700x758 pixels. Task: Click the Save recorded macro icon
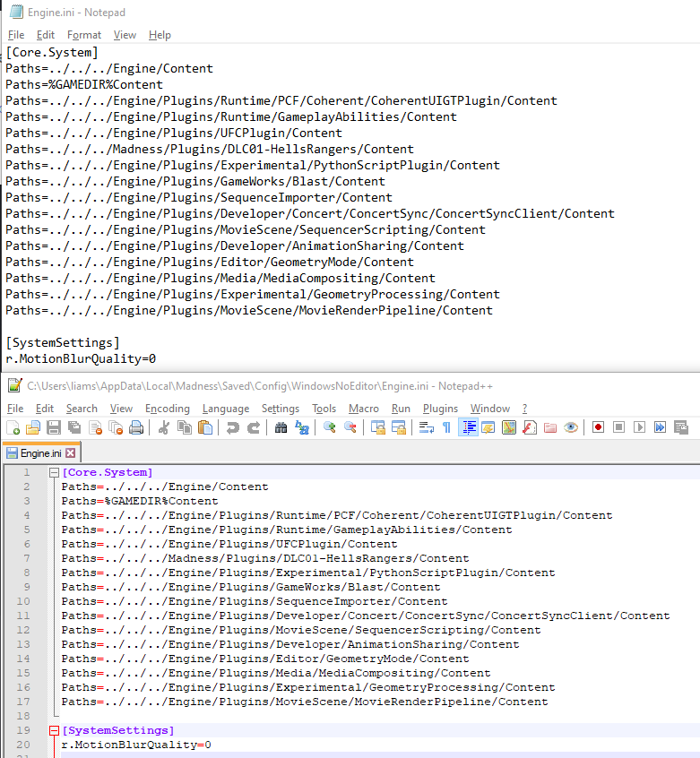680,427
